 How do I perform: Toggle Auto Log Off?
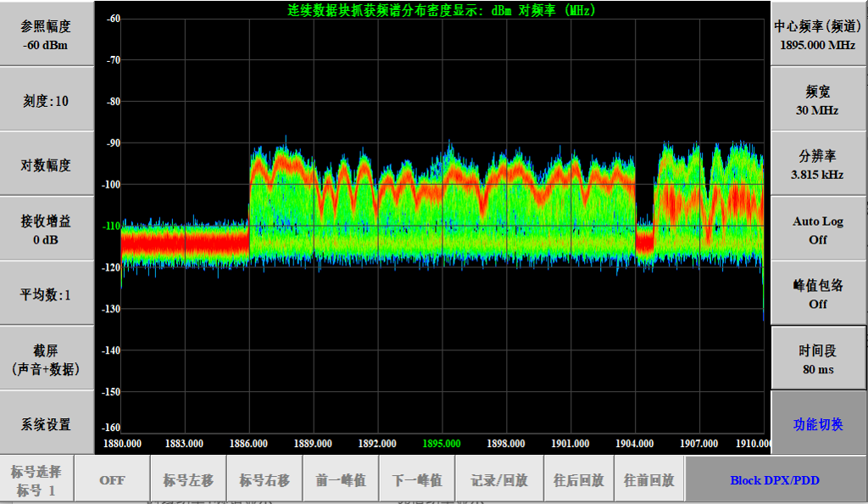click(x=818, y=229)
